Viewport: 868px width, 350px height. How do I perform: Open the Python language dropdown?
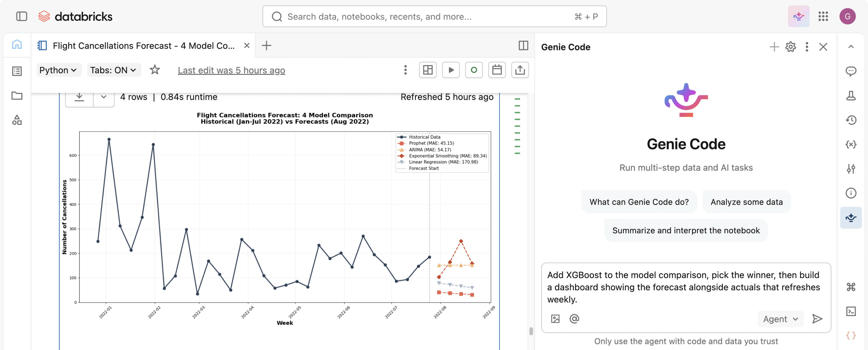point(58,70)
